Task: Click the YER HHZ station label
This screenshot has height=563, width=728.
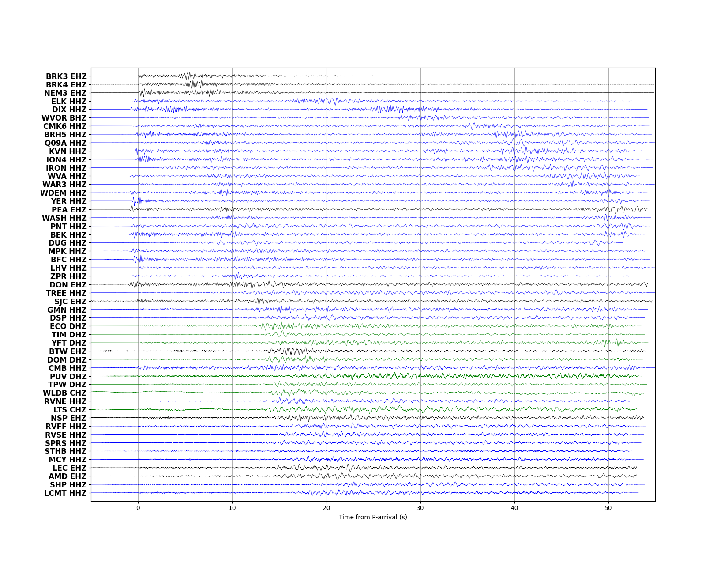Action: click(68, 201)
